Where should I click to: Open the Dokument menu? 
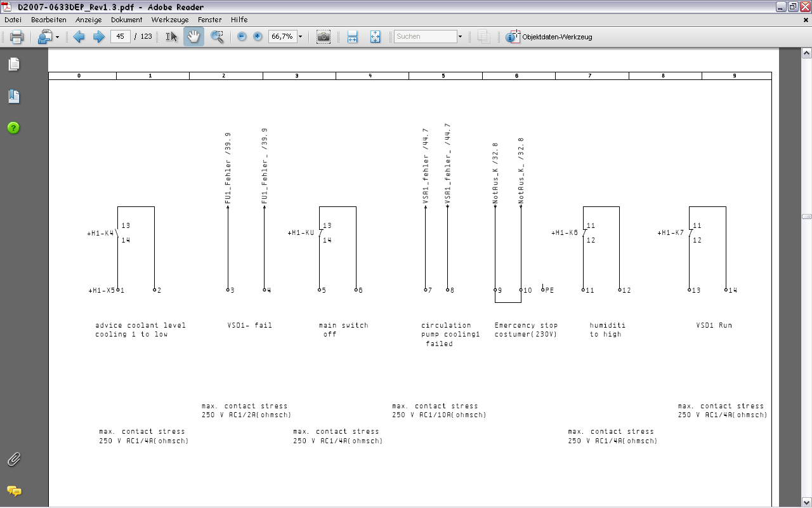click(x=126, y=20)
